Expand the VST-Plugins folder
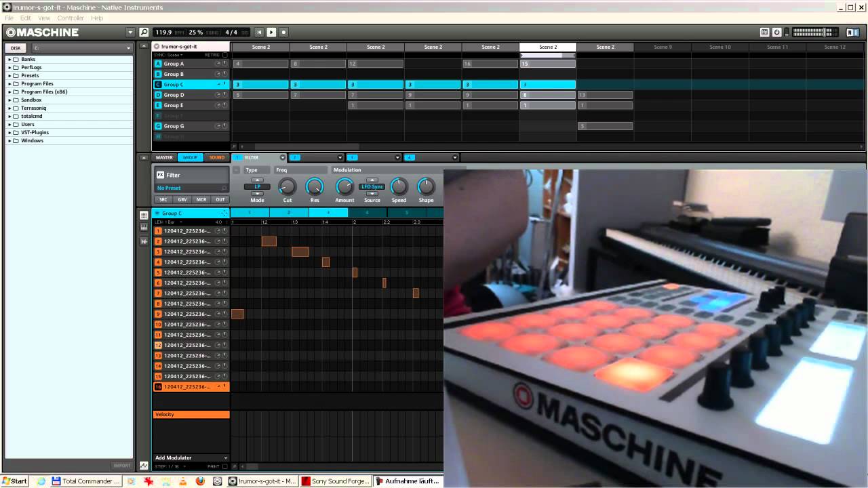The height and width of the screenshot is (488, 868). (x=9, y=132)
